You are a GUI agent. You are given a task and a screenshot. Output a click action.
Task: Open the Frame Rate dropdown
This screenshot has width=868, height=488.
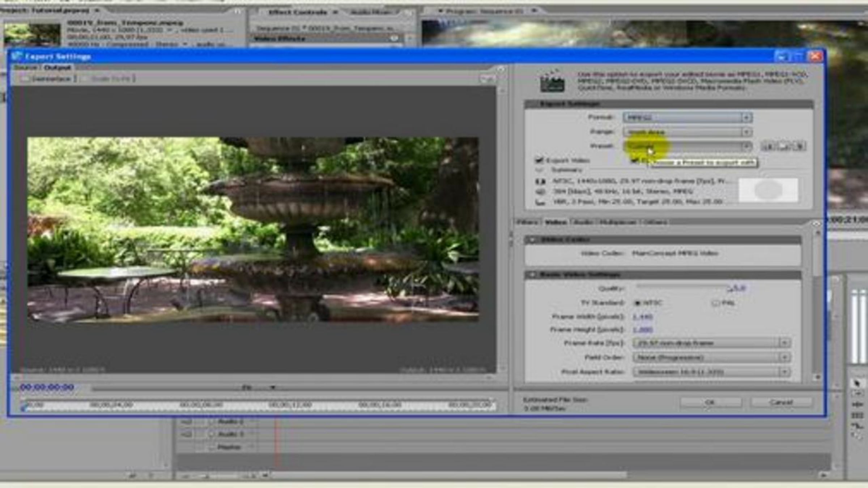711,343
